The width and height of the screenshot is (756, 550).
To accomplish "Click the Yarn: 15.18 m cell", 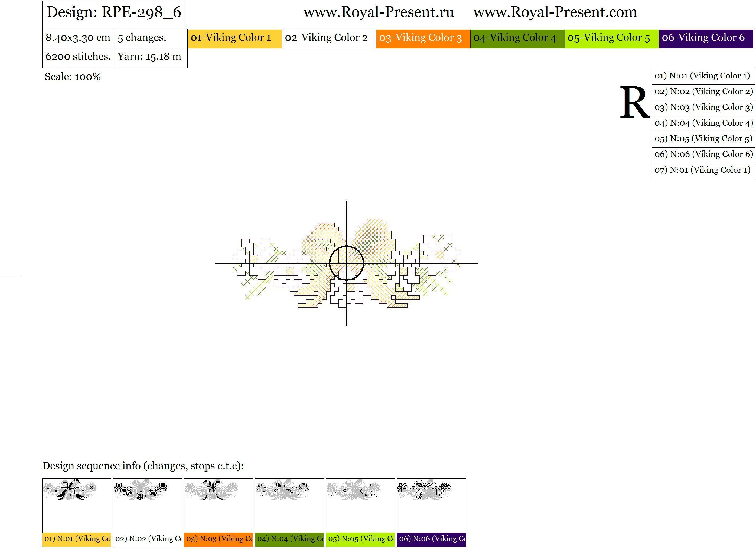I will 151,58.
